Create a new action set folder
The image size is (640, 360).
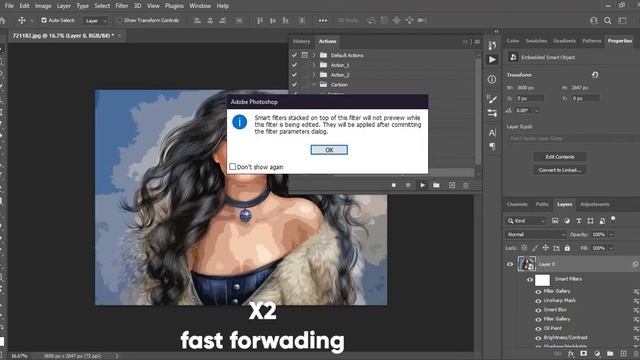[436, 185]
